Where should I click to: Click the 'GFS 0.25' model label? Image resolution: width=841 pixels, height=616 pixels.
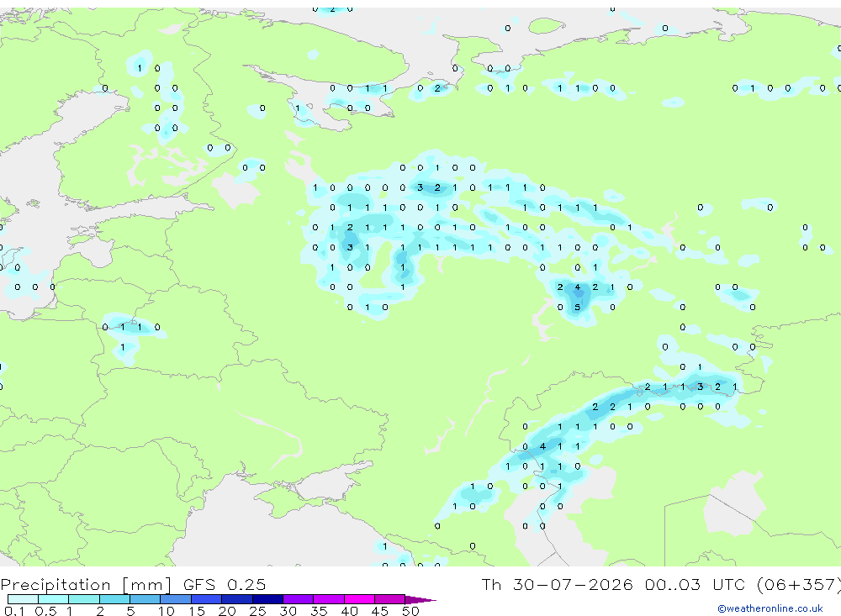point(225,584)
